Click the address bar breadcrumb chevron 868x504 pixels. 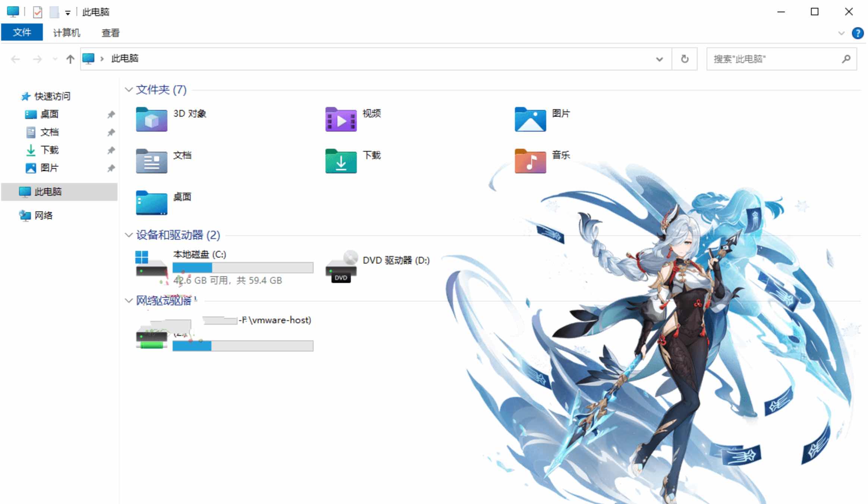[102, 59]
